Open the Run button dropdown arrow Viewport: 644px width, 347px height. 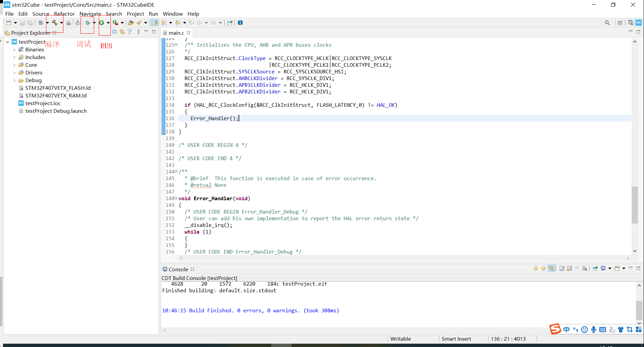[x=108, y=23]
